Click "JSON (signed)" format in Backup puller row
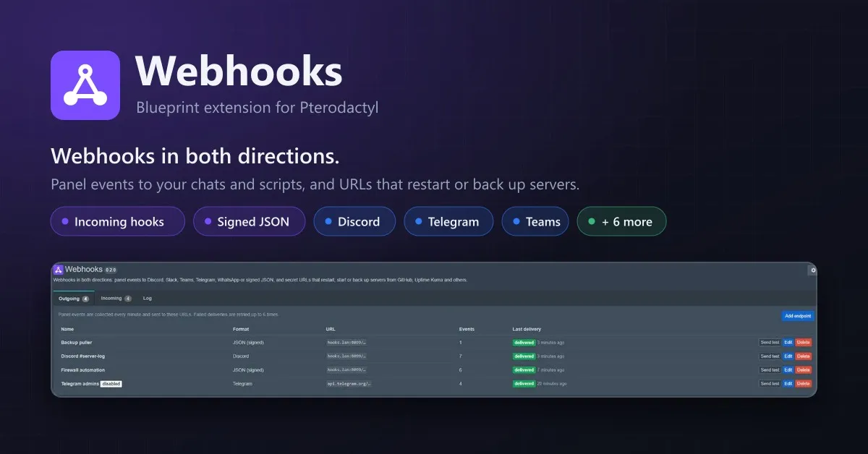The height and width of the screenshot is (454, 868). (247, 342)
